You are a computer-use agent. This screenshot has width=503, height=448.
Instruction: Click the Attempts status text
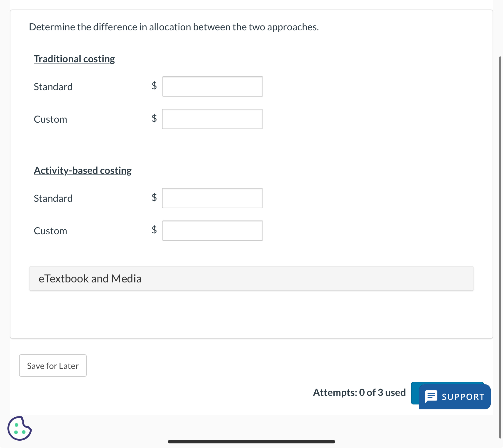[359, 392]
